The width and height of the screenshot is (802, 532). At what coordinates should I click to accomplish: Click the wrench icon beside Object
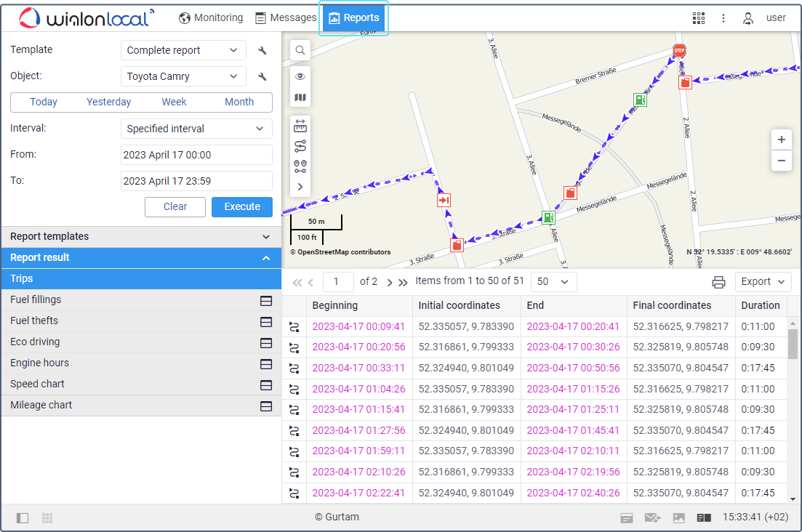click(x=262, y=76)
